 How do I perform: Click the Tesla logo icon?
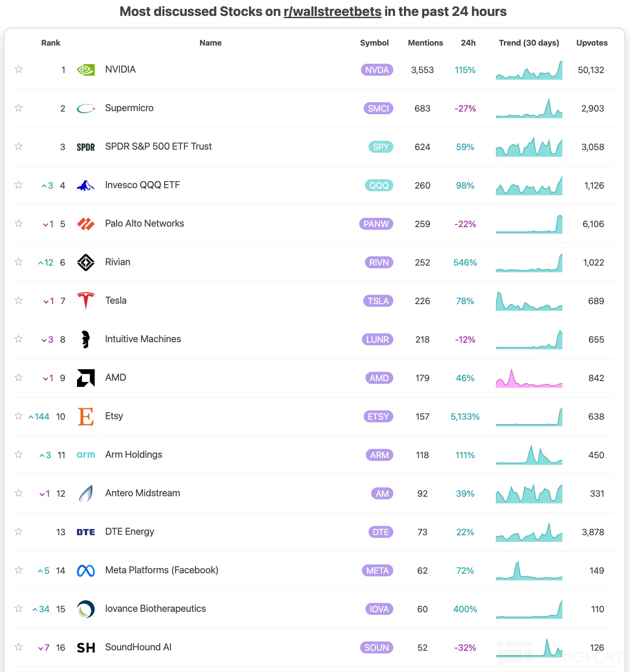pos(85,301)
